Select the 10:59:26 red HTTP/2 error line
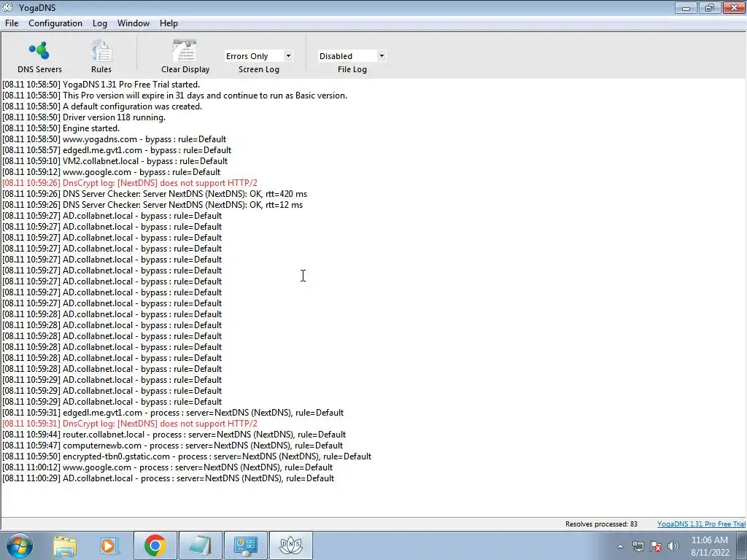This screenshot has height=560, width=747. click(130, 183)
